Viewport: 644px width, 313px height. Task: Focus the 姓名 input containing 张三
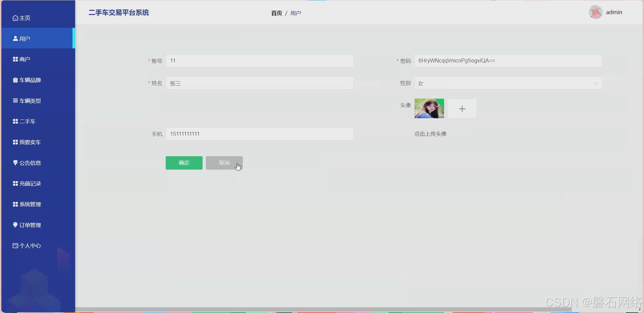[x=260, y=83]
